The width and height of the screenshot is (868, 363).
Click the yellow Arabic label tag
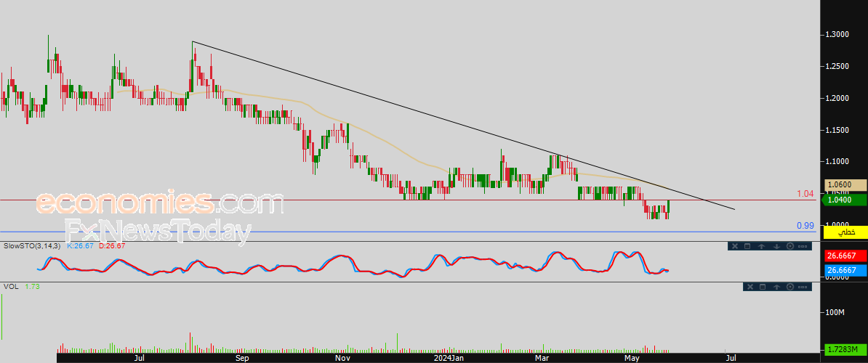(845, 232)
